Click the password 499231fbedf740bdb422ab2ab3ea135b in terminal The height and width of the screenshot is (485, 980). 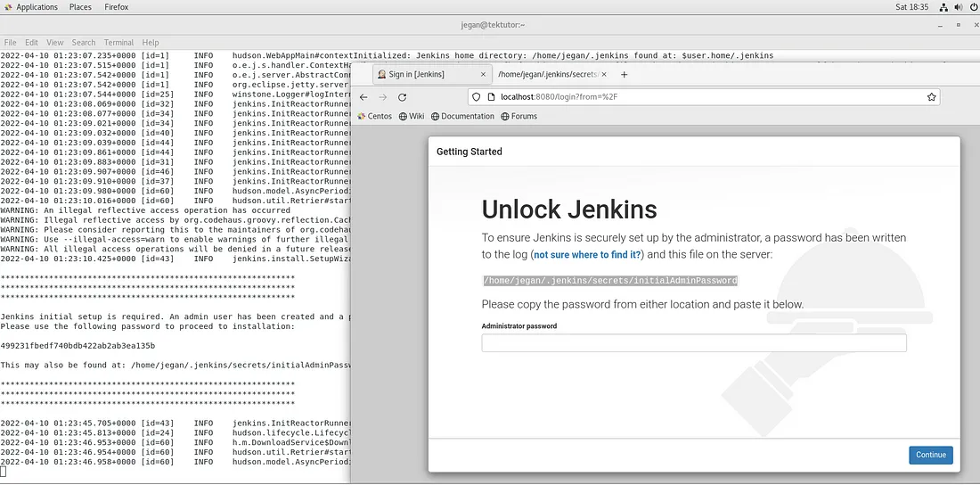(x=78, y=345)
